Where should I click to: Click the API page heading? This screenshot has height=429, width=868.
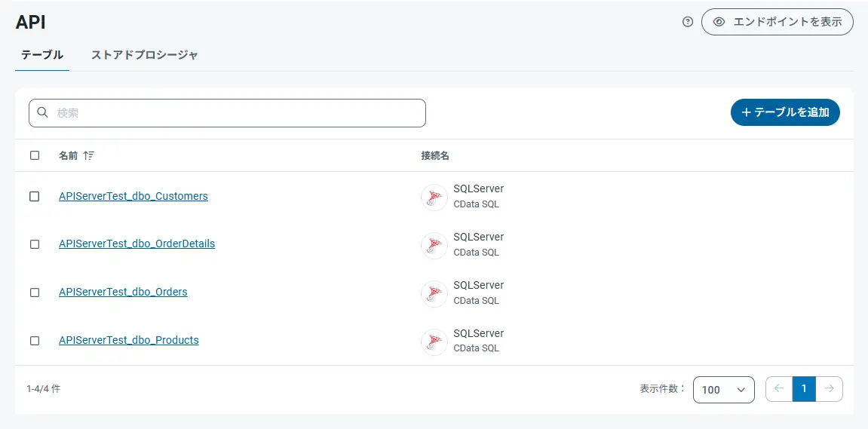coord(30,22)
